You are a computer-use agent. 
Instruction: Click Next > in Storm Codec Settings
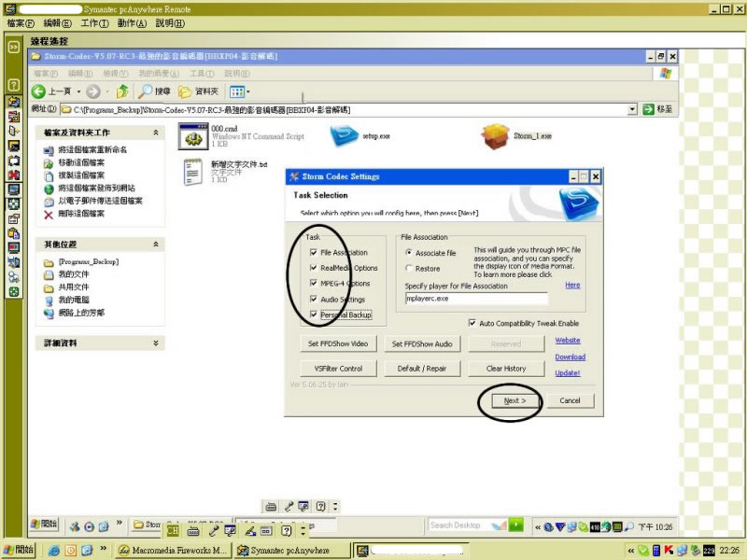[515, 401]
